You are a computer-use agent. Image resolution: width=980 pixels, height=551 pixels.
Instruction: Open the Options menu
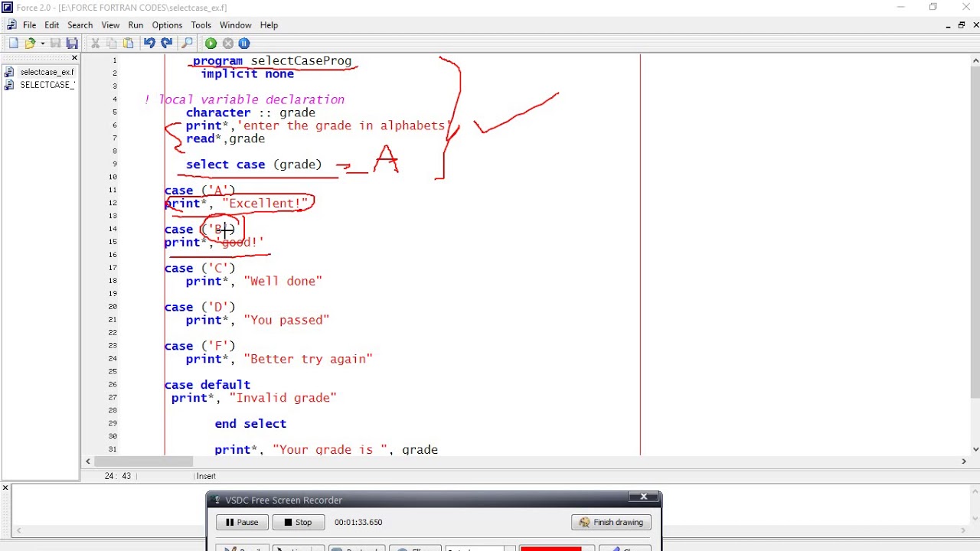[x=167, y=25]
